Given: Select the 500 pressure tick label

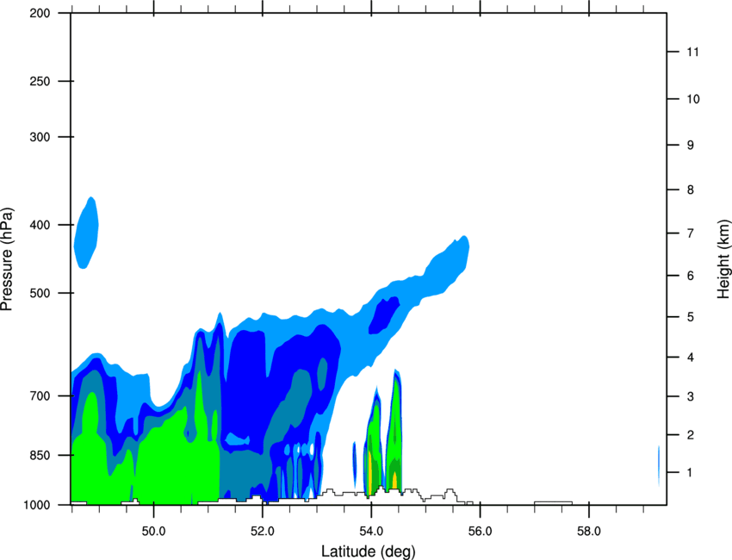Looking at the screenshot, I should pos(40,293).
